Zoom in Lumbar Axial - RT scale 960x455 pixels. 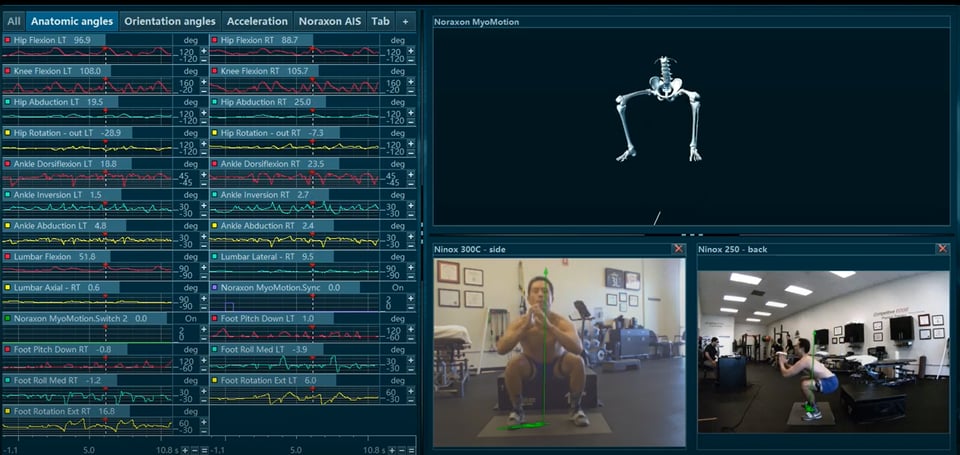pos(203,298)
